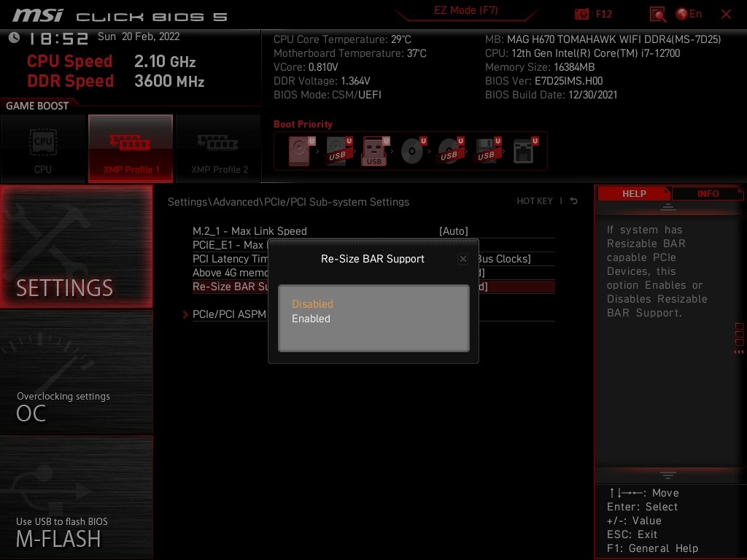Switch to EZ Mode (F7)
This screenshot has width=747, height=560.
465,10
